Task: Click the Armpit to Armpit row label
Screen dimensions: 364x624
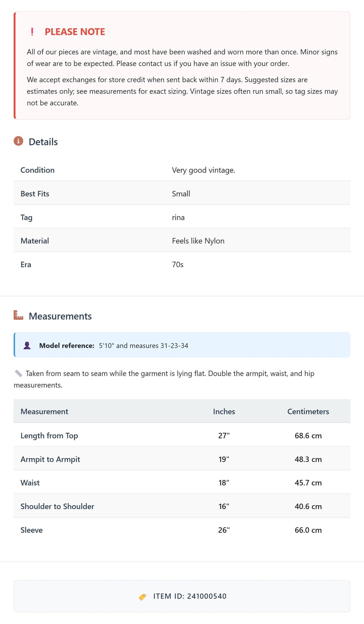Action: click(x=50, y=459)
